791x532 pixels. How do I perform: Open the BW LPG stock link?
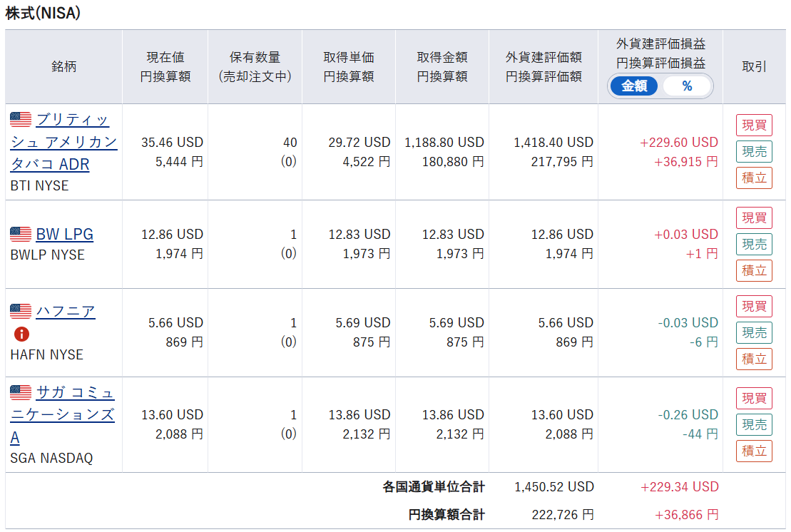(x=65, y=234)
